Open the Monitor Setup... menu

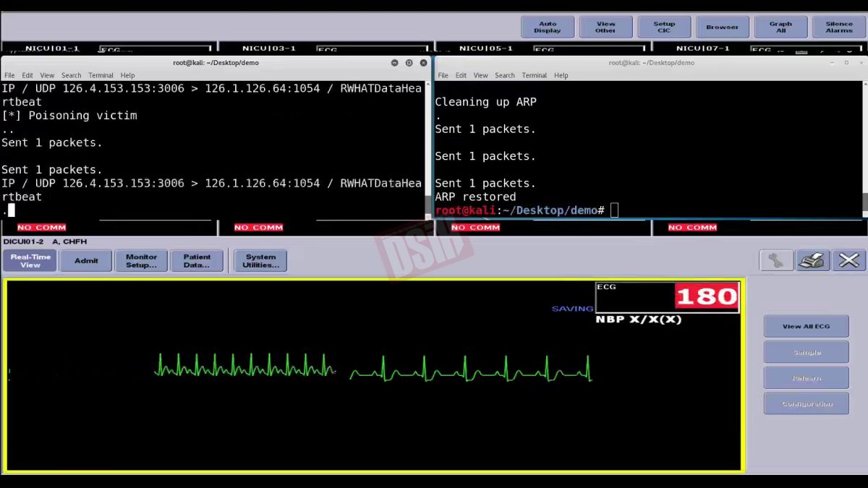141,261
